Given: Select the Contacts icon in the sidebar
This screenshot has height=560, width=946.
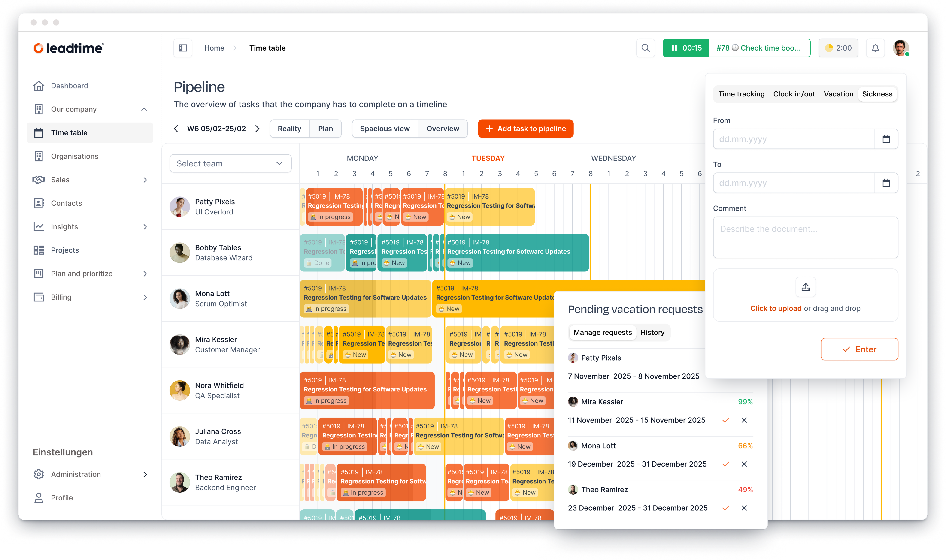Looking at the screenshot, I should tap(39, 203).
